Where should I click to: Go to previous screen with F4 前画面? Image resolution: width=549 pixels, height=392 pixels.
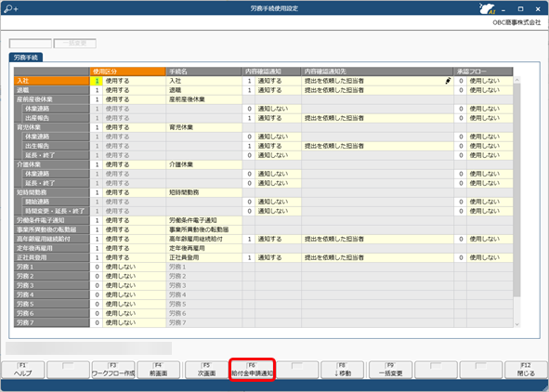[x=158, y=370]
